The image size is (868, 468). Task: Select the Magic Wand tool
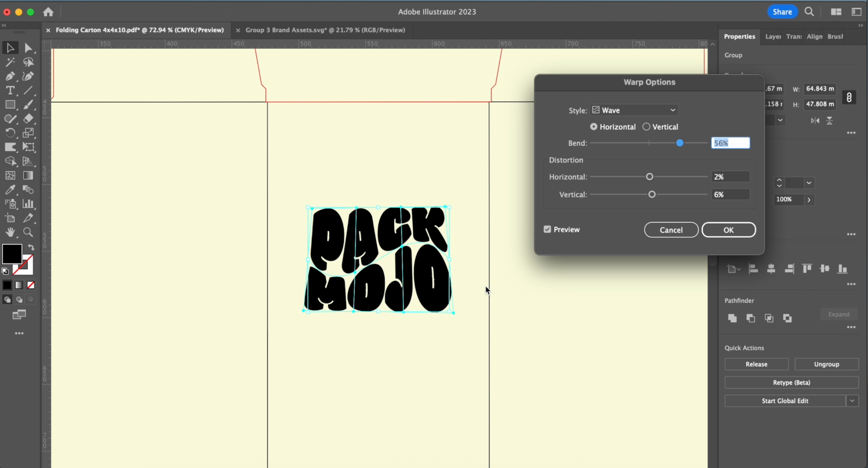pyautogui.click(x=10, y=62)
